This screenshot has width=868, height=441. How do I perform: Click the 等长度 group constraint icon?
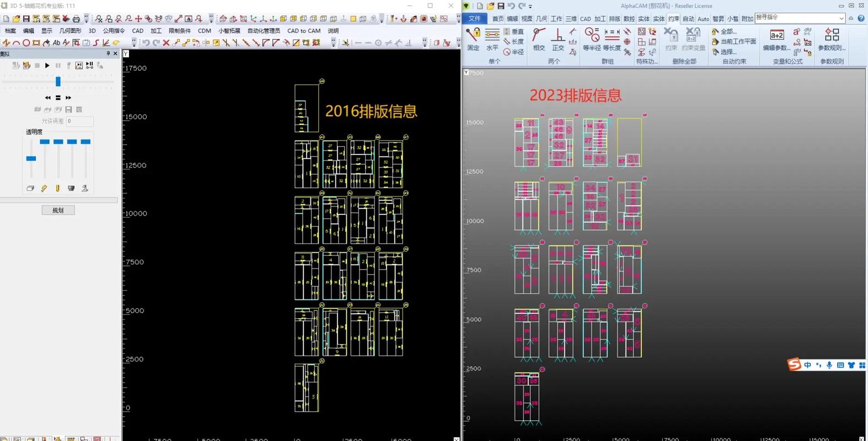(612, 39)
